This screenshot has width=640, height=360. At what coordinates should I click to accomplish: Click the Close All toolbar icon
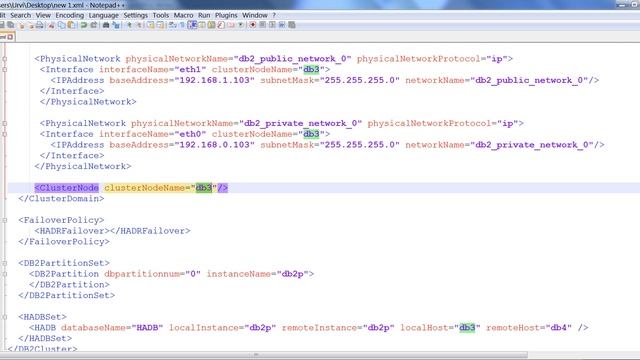pos(31,25)
